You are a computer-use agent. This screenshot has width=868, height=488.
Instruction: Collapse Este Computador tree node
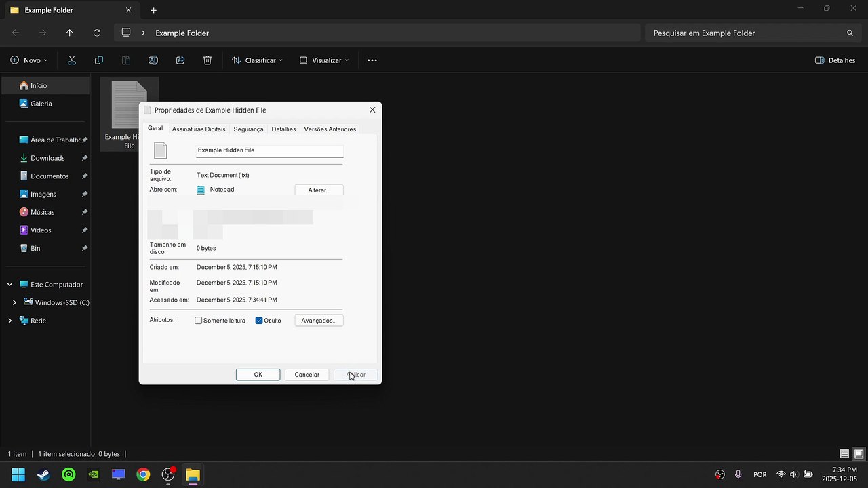9,285
